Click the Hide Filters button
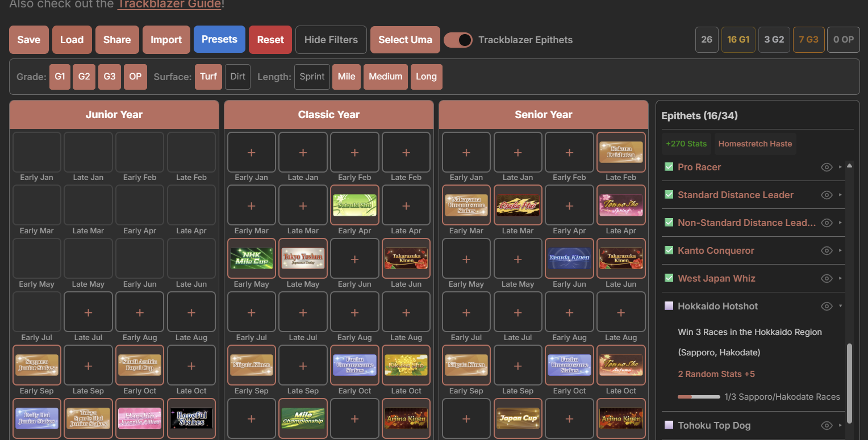Image resolution: width=868 pixels, height=440 pixels. 331,40
